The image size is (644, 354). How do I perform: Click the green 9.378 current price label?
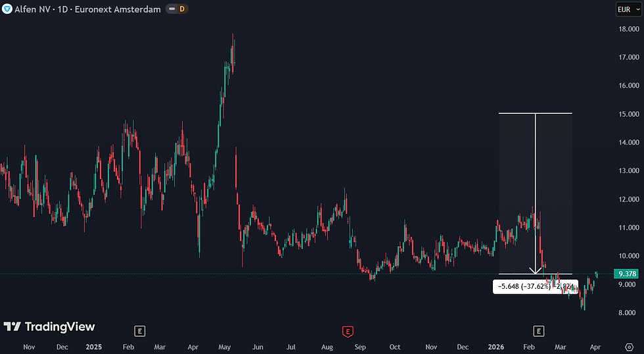coord(627,274)
